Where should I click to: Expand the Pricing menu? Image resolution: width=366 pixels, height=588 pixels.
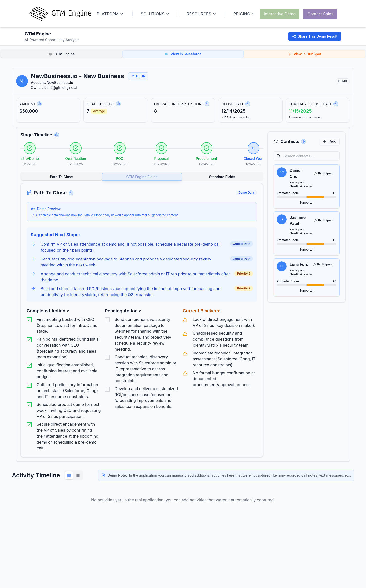tap(244, 14)
